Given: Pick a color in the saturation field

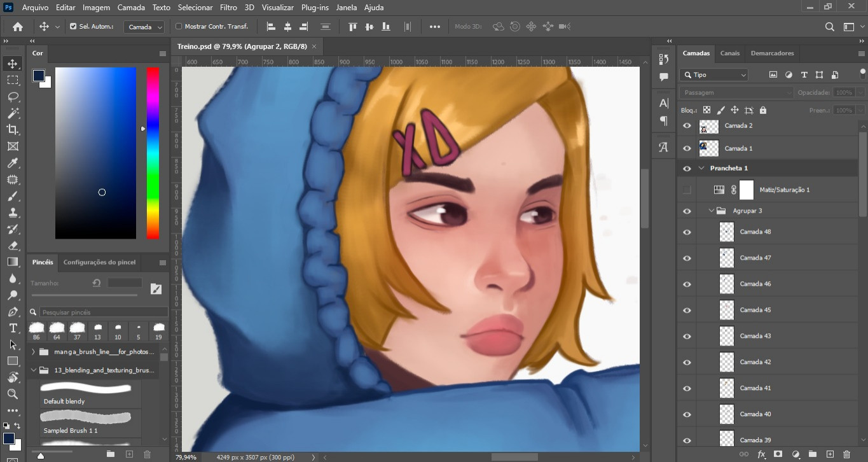Looking at the screenshot, I should [x=95, y=153].
